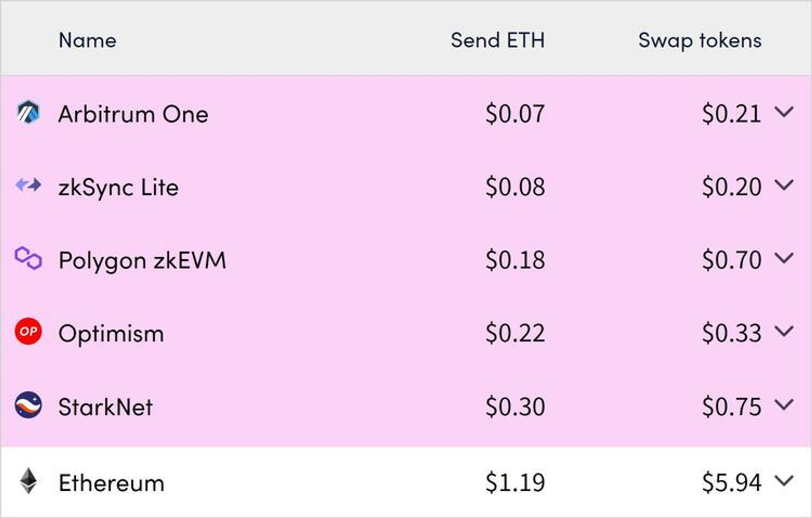Expand the zkSync Lite row chevron

click(x=784, y=185)
